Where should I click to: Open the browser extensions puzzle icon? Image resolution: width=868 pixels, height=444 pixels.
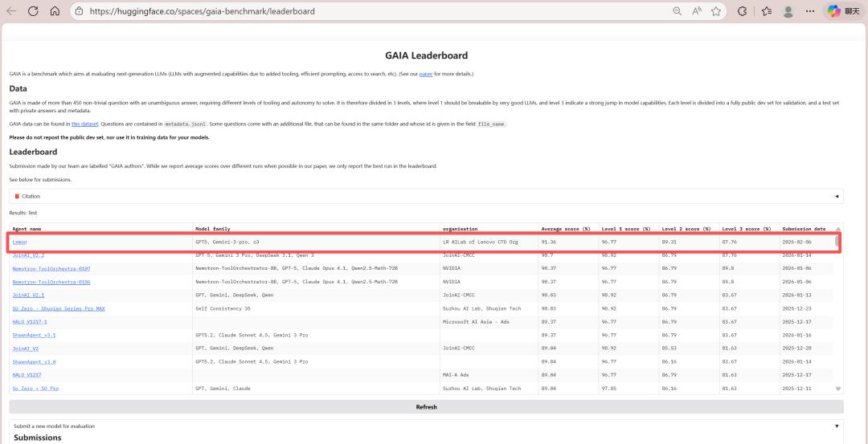tap(742, 11)
